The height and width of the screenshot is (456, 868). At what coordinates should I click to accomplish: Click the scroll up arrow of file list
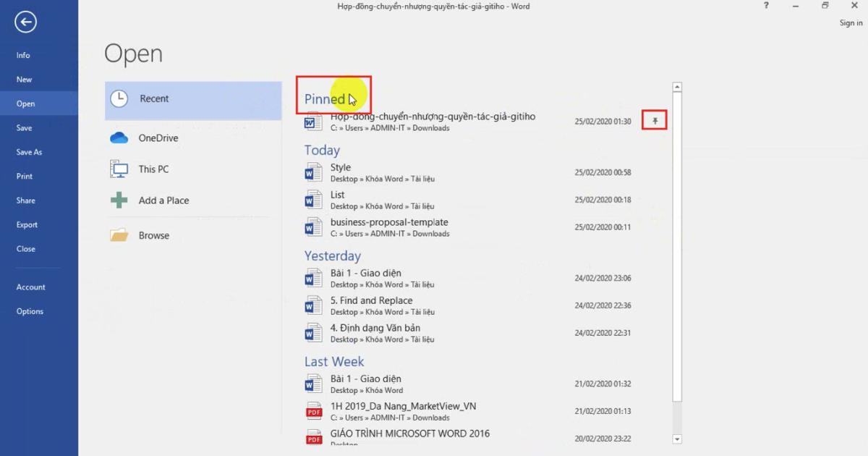677,88
